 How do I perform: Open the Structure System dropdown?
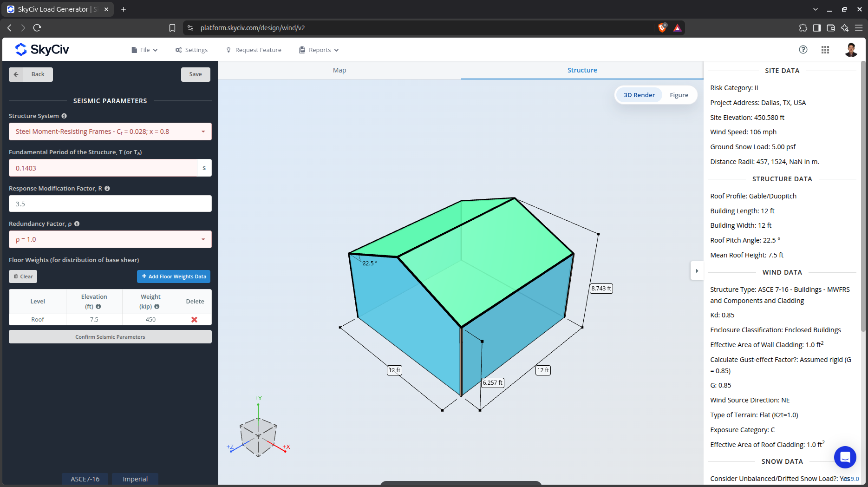110,132
